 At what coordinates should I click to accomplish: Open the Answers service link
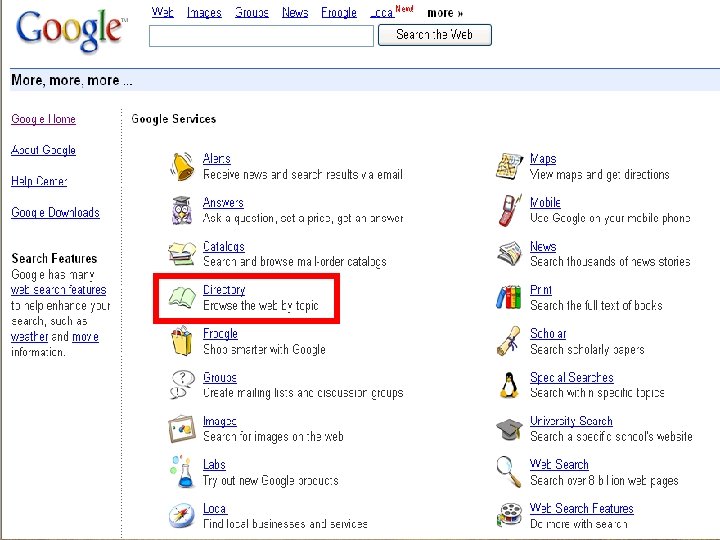[223, 202]
